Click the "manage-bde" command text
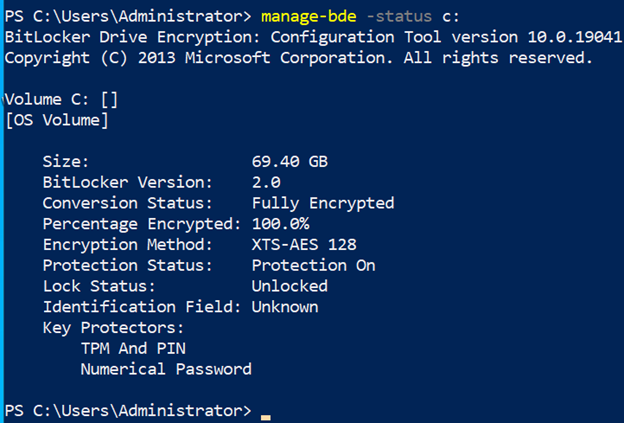 [311, 16]
